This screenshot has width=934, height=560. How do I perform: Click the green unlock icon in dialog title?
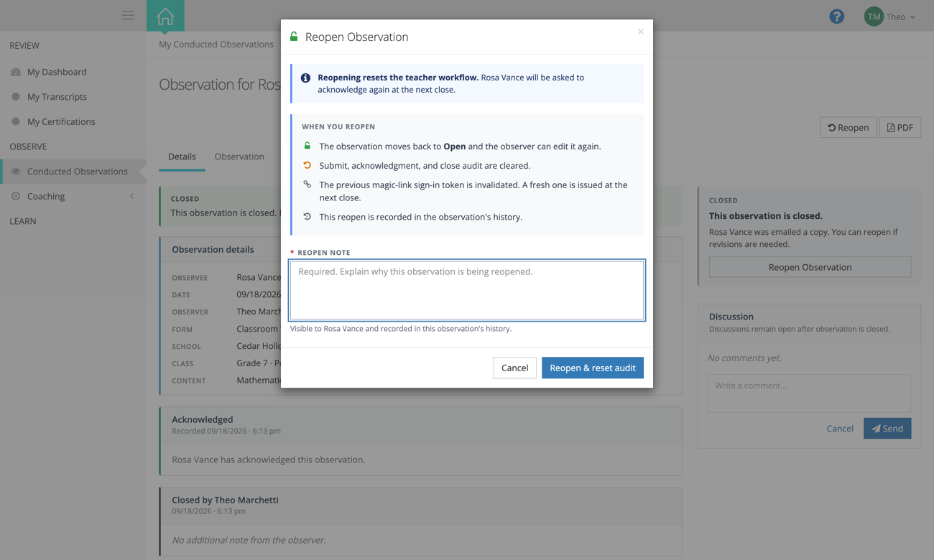tap(294, 36)
